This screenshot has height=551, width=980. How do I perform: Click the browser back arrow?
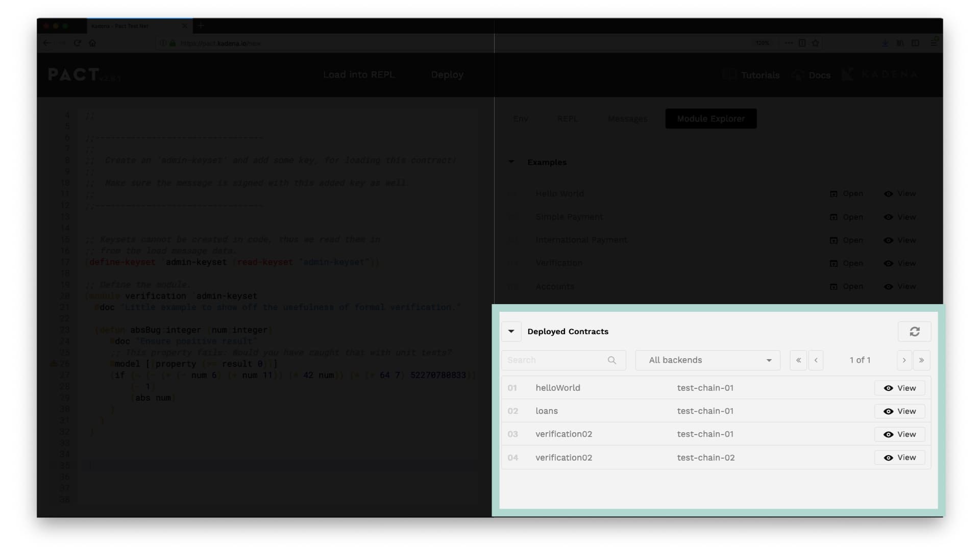[47, 43]
